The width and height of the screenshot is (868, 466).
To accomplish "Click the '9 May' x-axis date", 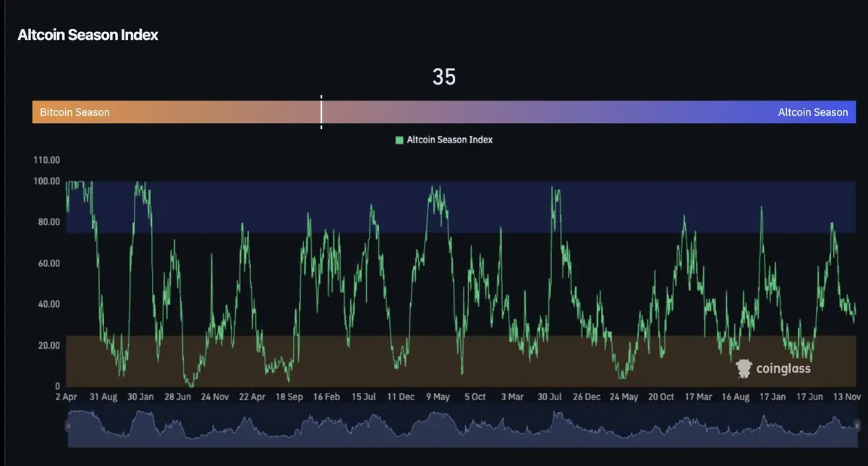I will [x=438, y=397].
